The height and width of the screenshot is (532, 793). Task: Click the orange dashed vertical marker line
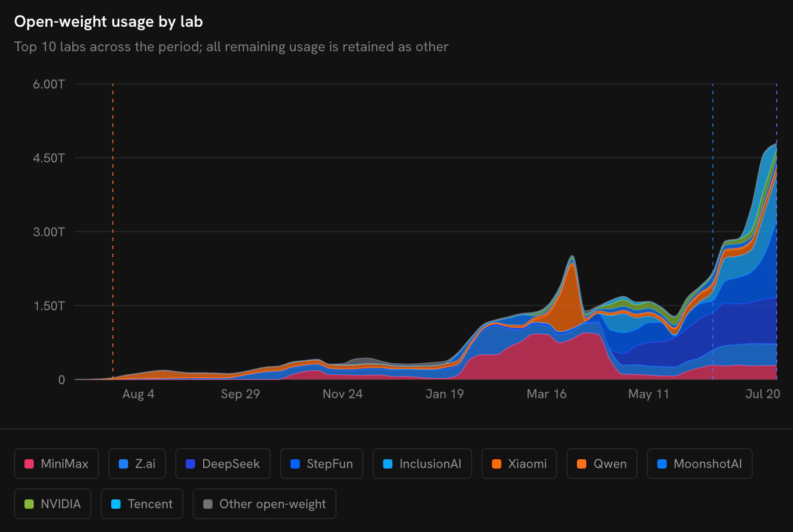tap(113, 232)
